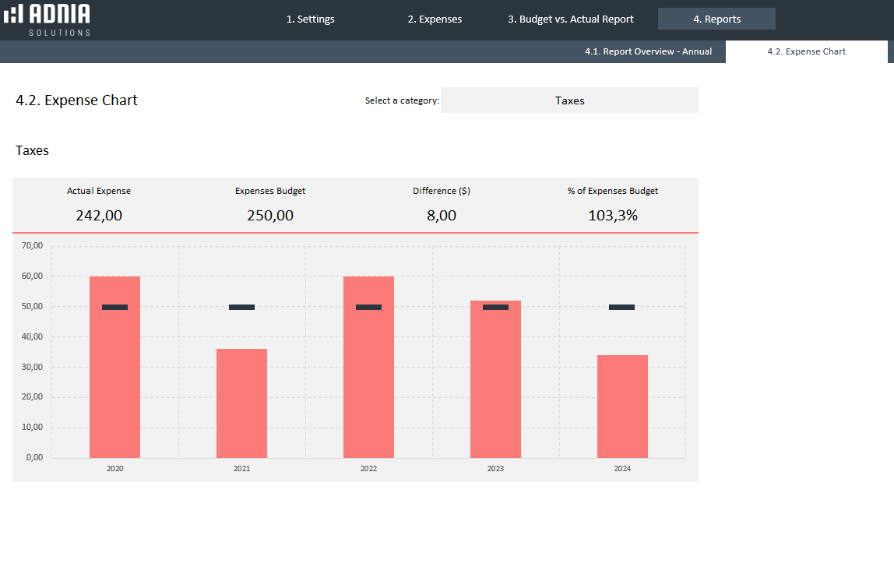Viewport: 894px width, 588px height.
Task: Select the Actual Expense value 242,00
Action: (x=99, y=216)
